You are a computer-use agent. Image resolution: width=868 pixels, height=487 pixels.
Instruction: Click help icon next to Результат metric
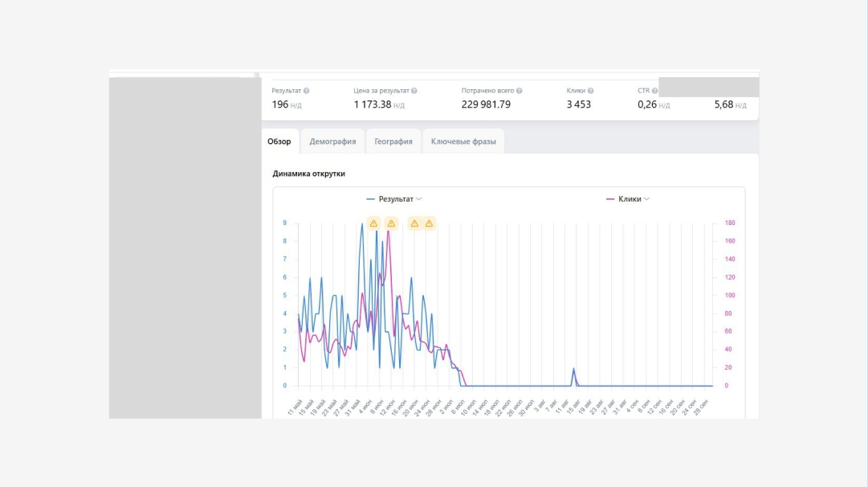[x=307, y=91]
